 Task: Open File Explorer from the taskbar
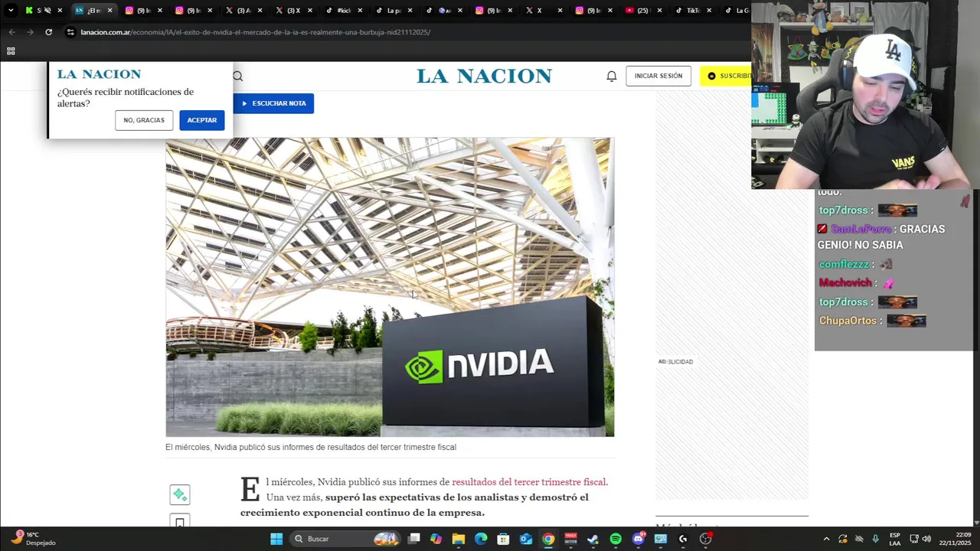(x=459, y=539)
